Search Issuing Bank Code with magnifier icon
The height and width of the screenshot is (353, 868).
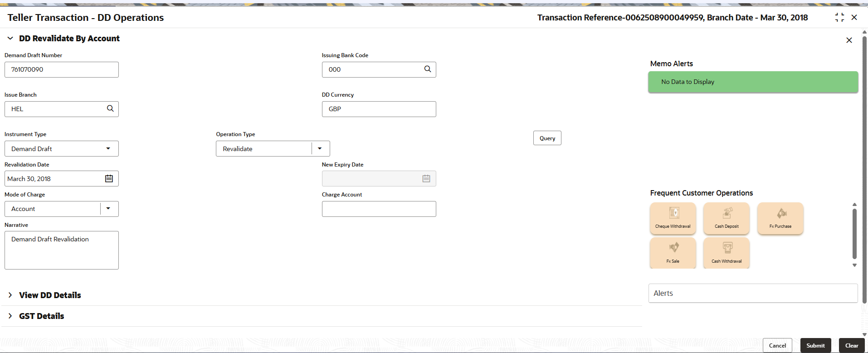427,69
